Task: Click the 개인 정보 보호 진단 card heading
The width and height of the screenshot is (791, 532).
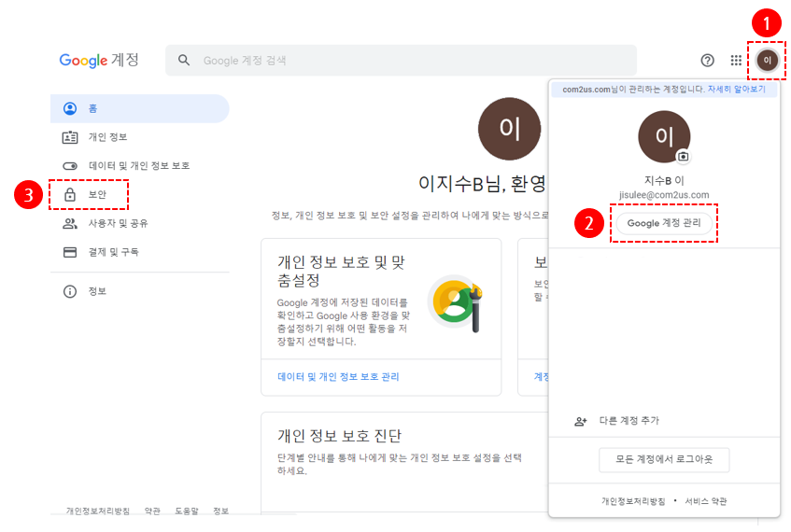Action: (x=340, y=436)
